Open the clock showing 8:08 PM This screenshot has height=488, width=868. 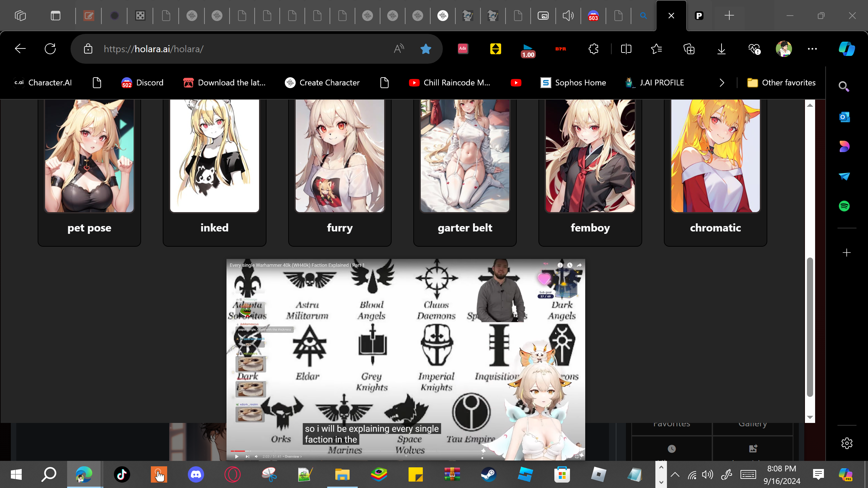point(782,474)
